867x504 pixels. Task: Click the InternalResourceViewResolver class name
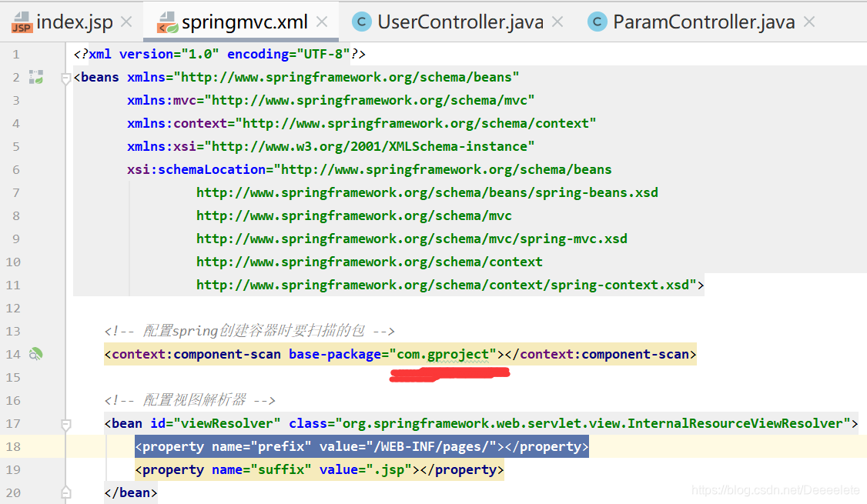735,424
